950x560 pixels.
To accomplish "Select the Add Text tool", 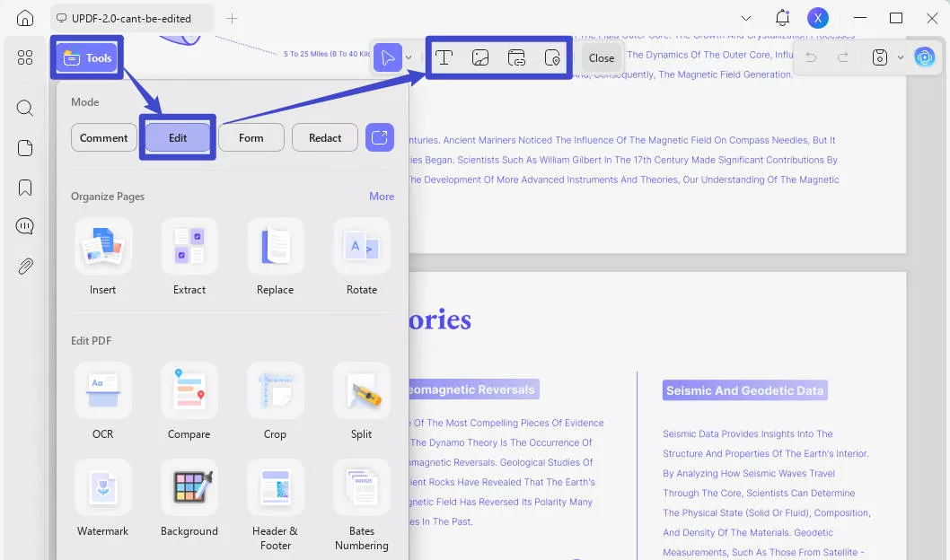I will point(444,57).
